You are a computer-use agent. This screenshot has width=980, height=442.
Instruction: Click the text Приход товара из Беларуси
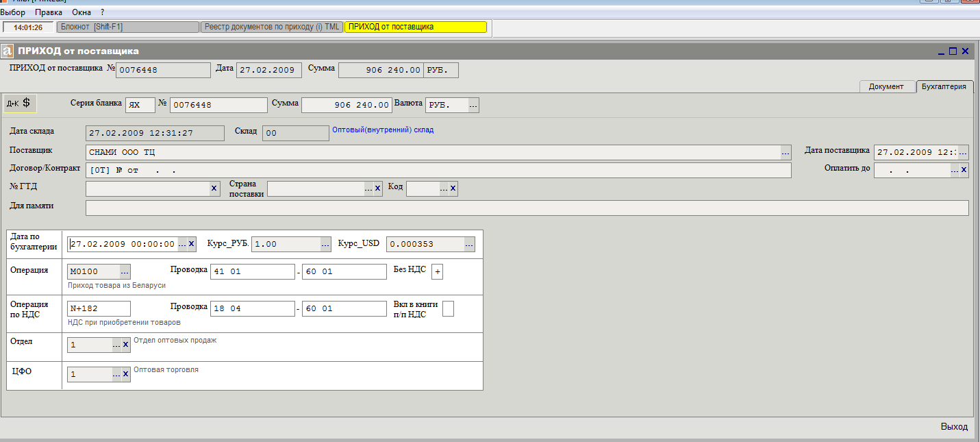117,285
